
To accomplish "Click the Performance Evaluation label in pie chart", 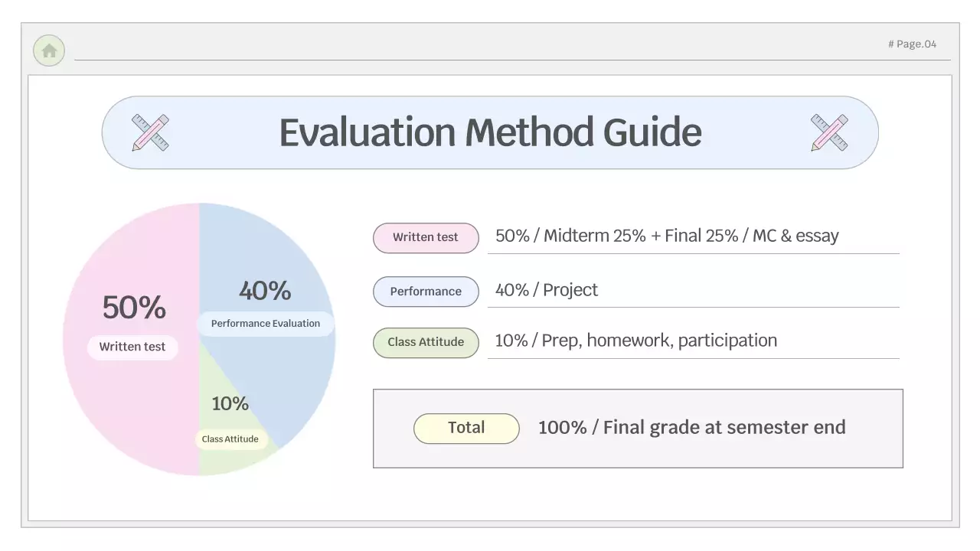I will tap(266, 324).
